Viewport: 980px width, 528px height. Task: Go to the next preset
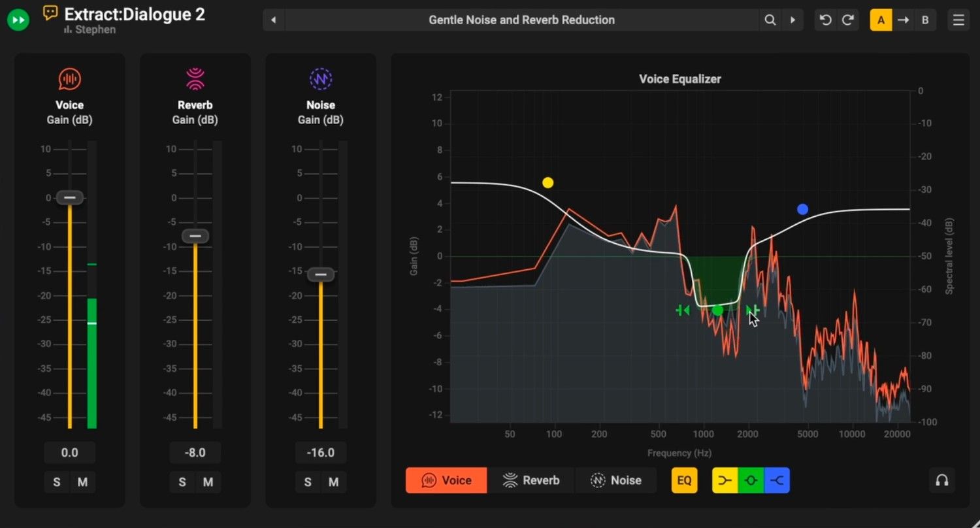pyautogui.click(x=792, y=20)
